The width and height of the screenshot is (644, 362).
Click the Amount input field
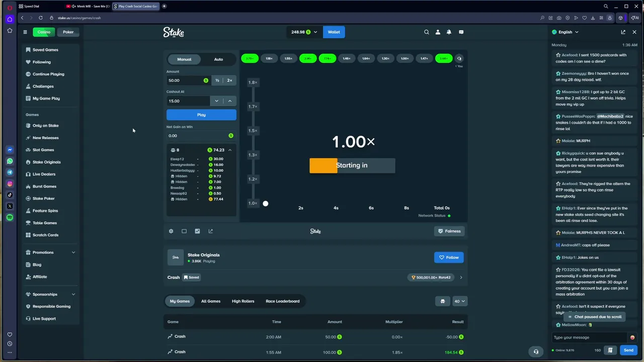point(188,80)
